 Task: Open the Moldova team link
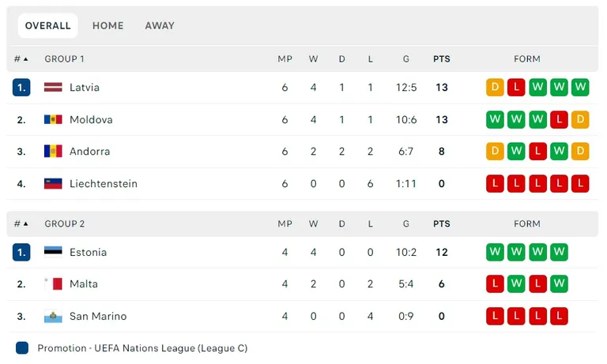tap(91, 119)
